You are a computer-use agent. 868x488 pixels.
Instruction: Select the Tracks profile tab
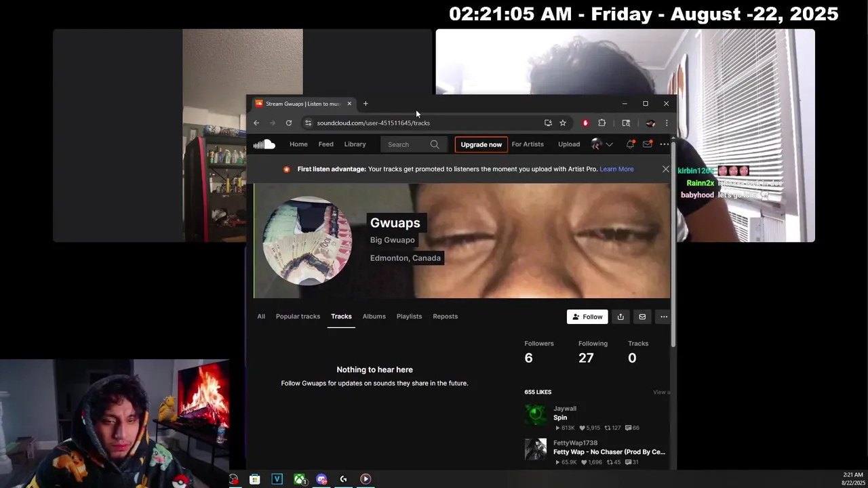point(341,317)
